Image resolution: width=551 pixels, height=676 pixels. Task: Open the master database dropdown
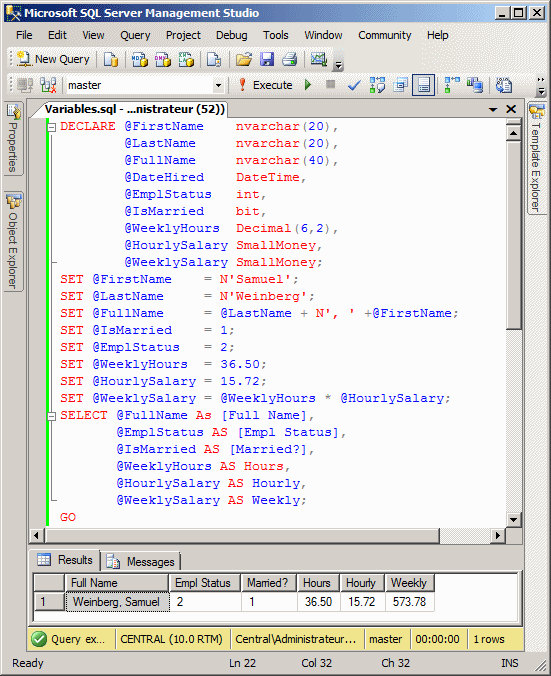coord(218,85)
